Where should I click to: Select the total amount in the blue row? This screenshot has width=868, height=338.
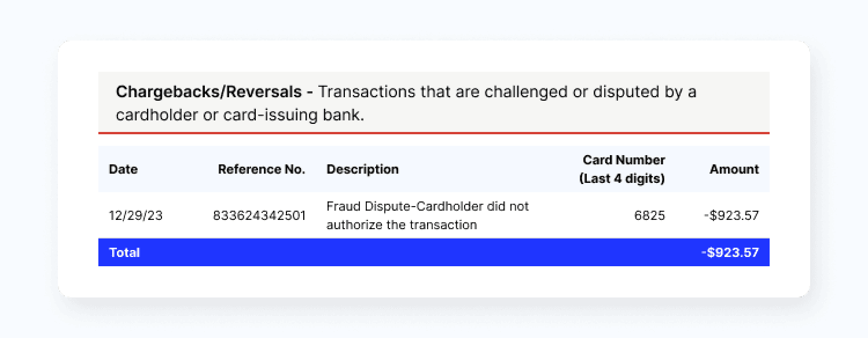click(x=731, y=253)
